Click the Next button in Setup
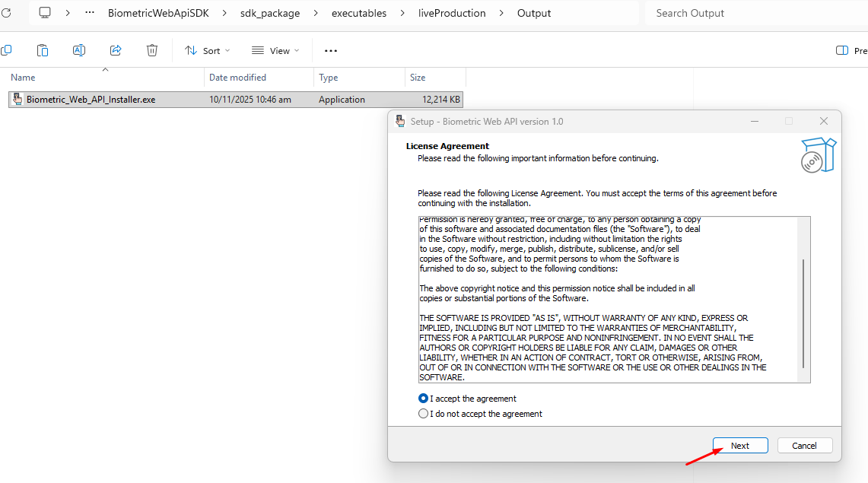The image size is (868, 483). point(740,446)
